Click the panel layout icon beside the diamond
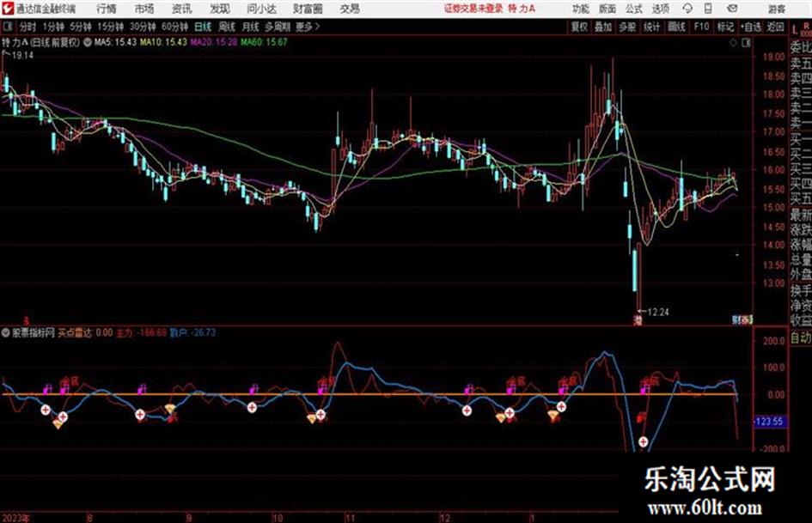Viewport: 812px width, 523px height. pos(746,43)
